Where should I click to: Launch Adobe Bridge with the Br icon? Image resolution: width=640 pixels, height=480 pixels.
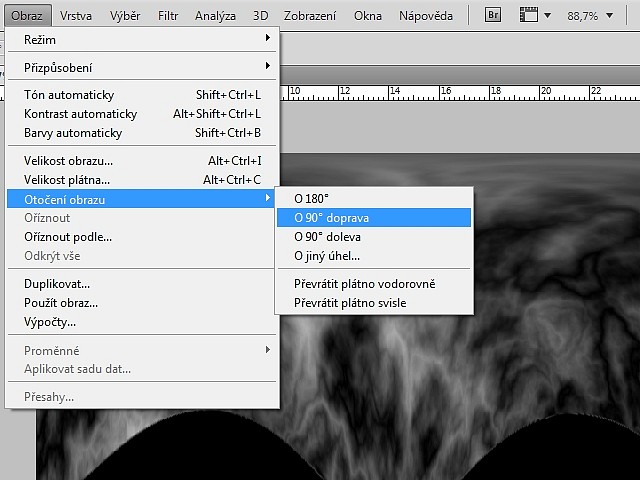click(x=493, y=15)
